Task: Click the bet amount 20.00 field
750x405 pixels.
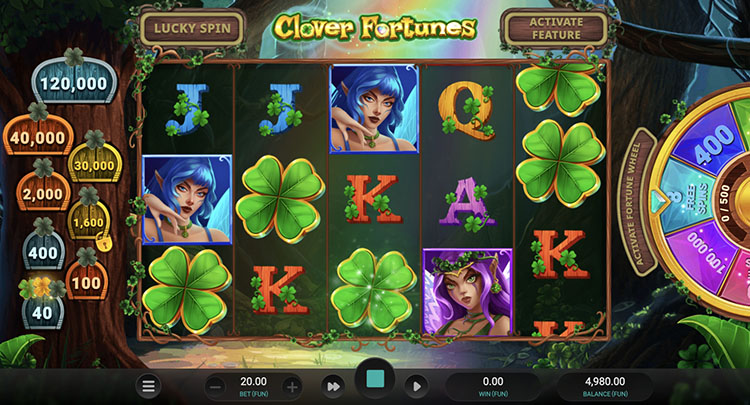Action: pos(254,386)
